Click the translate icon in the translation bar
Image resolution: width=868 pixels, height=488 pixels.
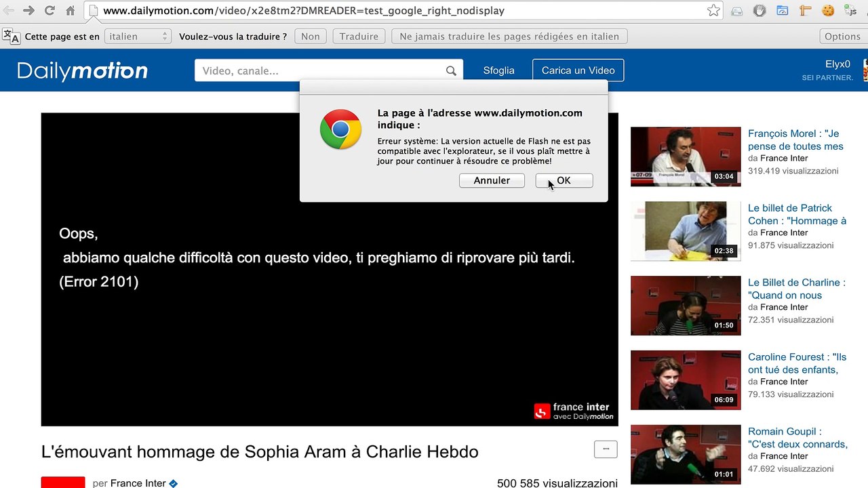click(x=11, y=37)
